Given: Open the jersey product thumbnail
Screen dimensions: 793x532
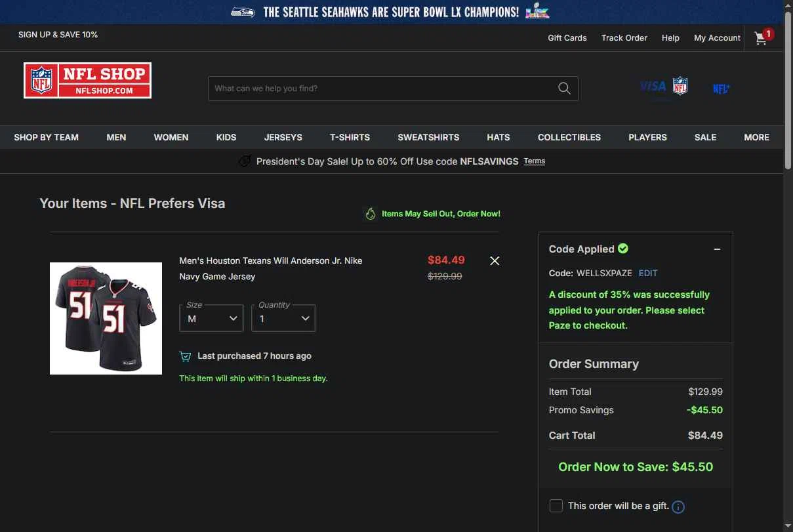Looking at the screenshot, I should [x=106, y=318].
